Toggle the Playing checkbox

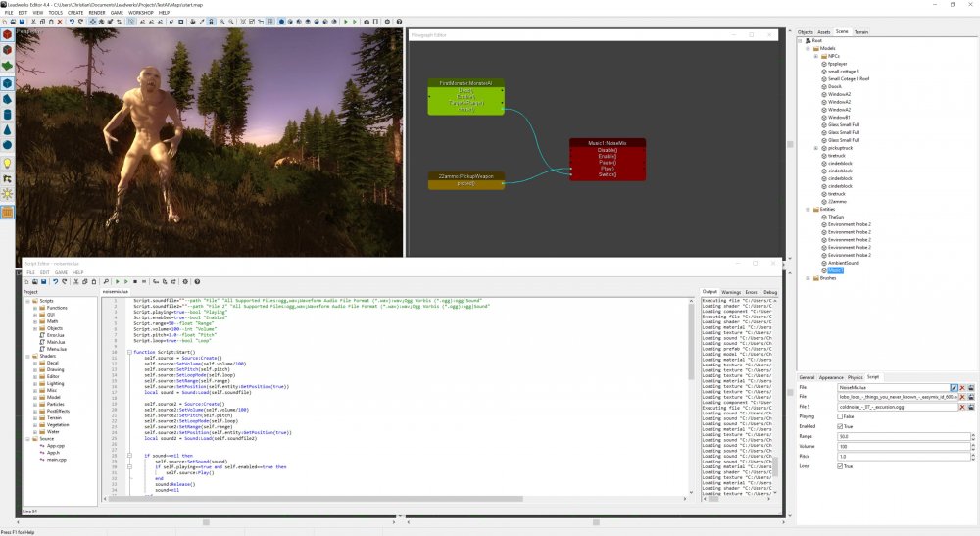pos(839,416)
